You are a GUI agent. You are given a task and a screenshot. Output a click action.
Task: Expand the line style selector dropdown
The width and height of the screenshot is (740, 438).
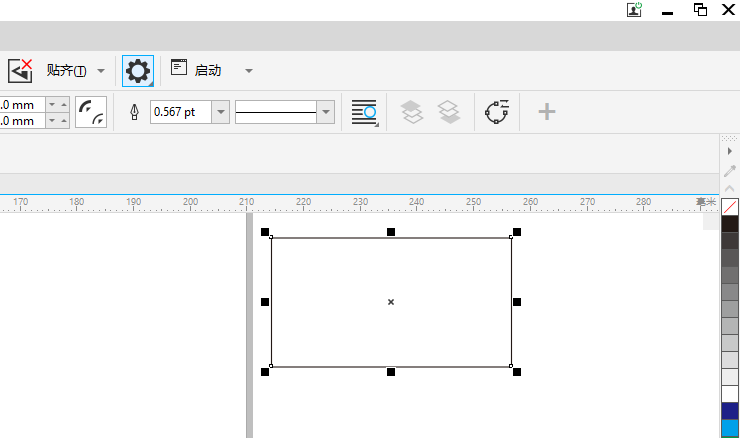[x=326, y=112]
